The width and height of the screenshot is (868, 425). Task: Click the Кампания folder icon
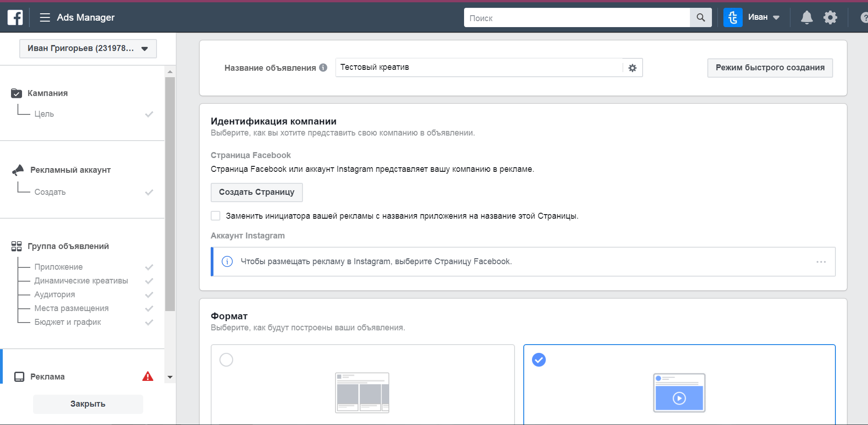(x=17, y=93)
